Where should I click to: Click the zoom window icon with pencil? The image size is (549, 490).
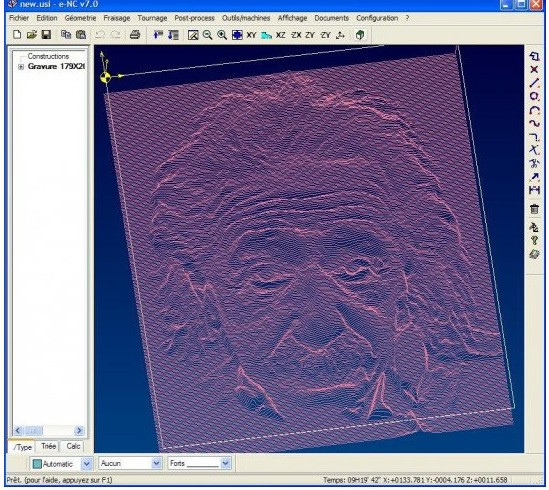(x=193, y=35)
